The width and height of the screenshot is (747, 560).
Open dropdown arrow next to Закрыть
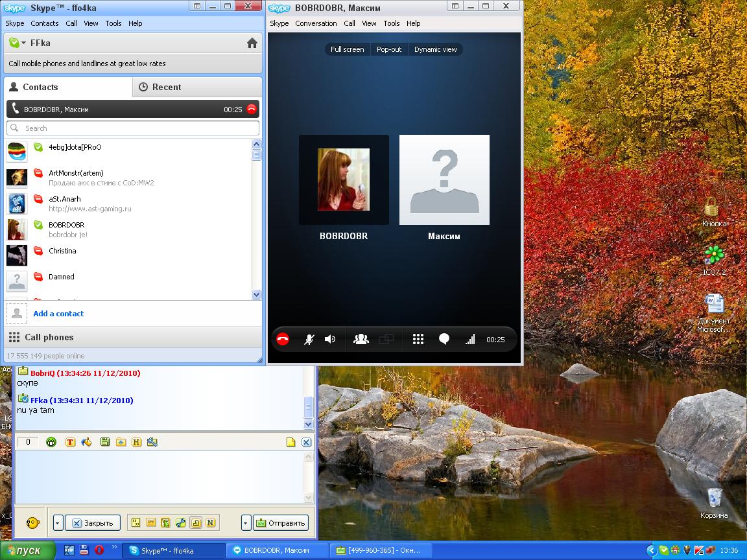click(x=58, y=522)
